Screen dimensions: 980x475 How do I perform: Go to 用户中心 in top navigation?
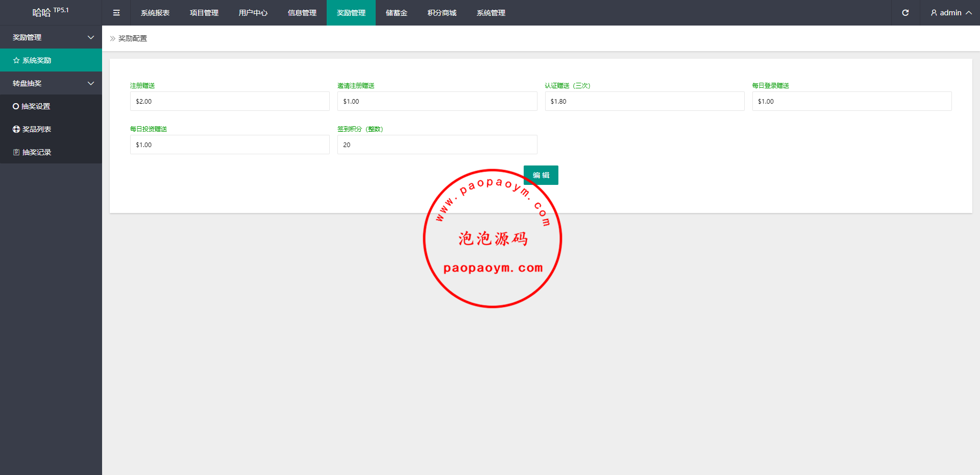click(x=253, y=13)
